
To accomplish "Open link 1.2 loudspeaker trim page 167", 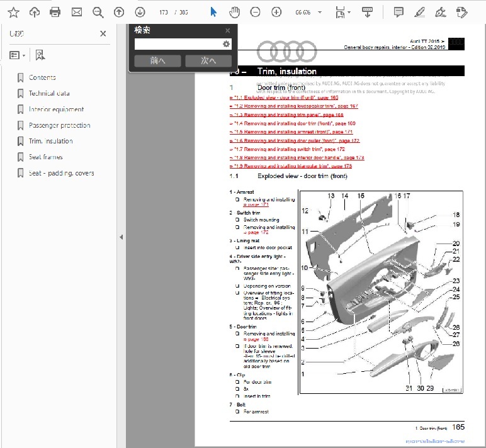I will click(x=293, y=106).
